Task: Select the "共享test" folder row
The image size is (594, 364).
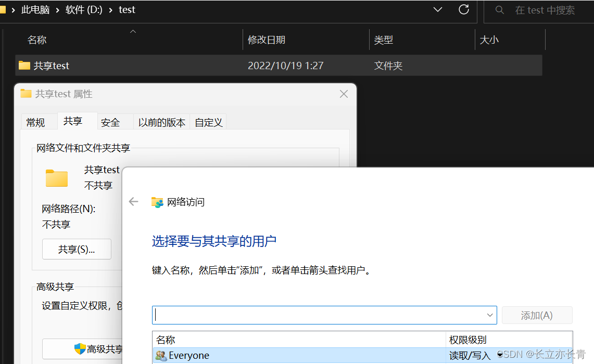Action: click(x=279, y=66)
